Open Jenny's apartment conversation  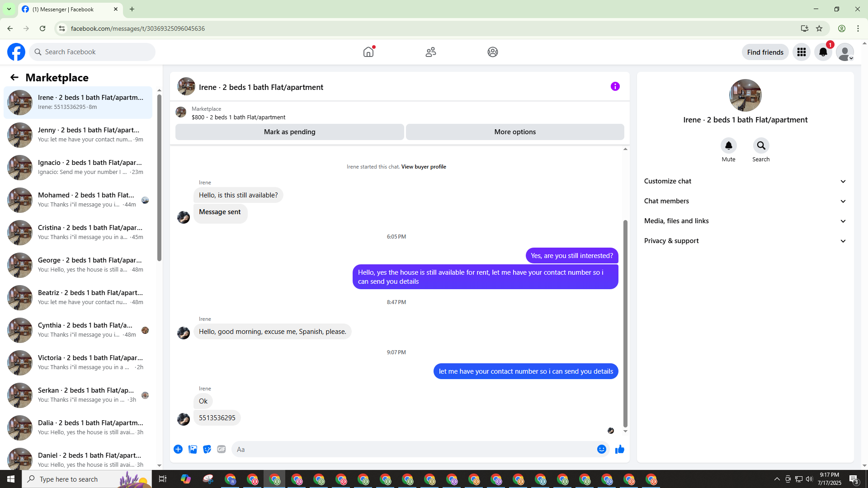[78, 135]
